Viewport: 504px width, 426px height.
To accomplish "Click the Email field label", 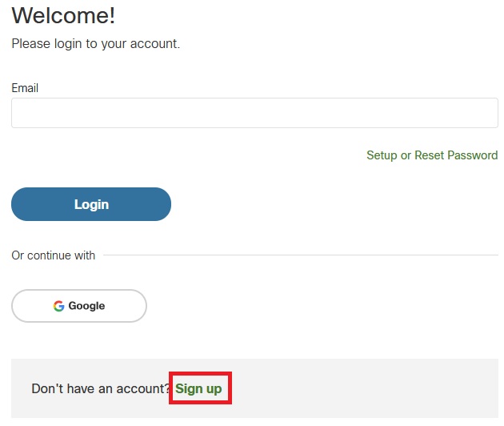I will [25, 88].
